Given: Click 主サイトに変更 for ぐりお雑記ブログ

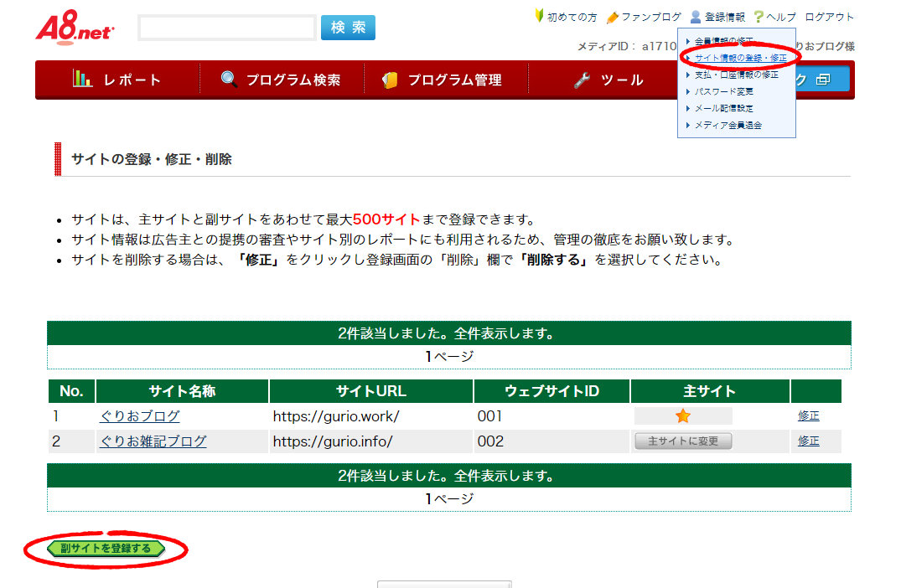Looking at the screenshot, I should (x=683, y=441).
